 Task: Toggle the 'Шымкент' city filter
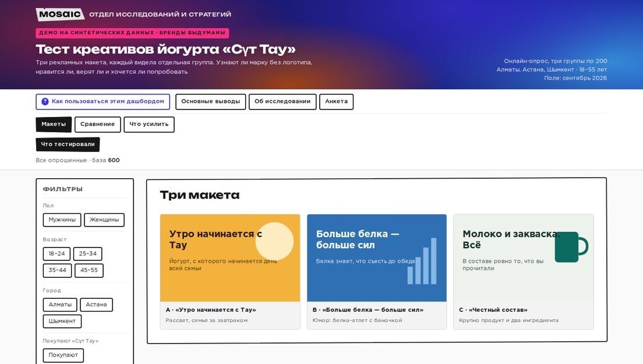pyautogui.click(x=62, y=321)
